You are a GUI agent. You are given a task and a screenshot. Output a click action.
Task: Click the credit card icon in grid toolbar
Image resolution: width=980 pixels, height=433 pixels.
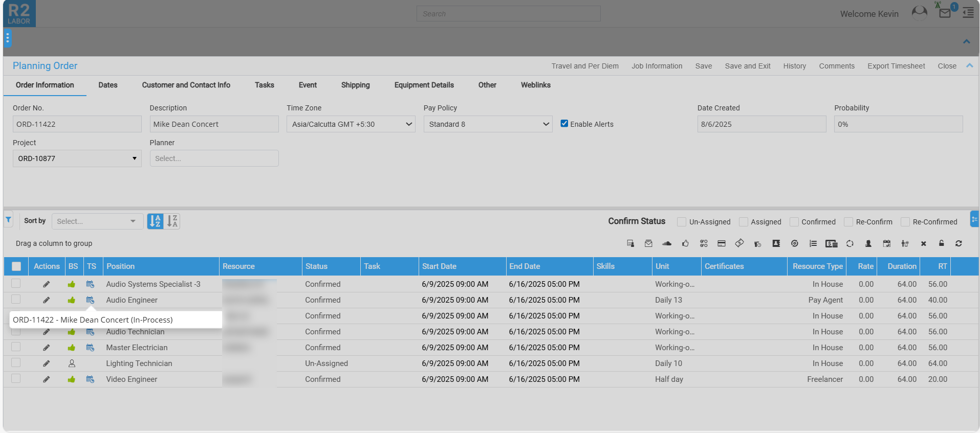coord(722,243)
